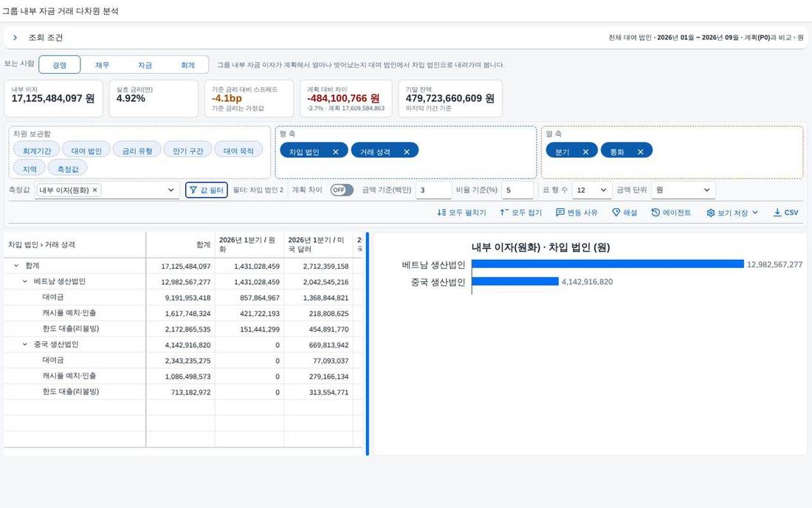Switch to the 재무 viewer tab
Screen dimensions: 812x508
tap(102, 65)
